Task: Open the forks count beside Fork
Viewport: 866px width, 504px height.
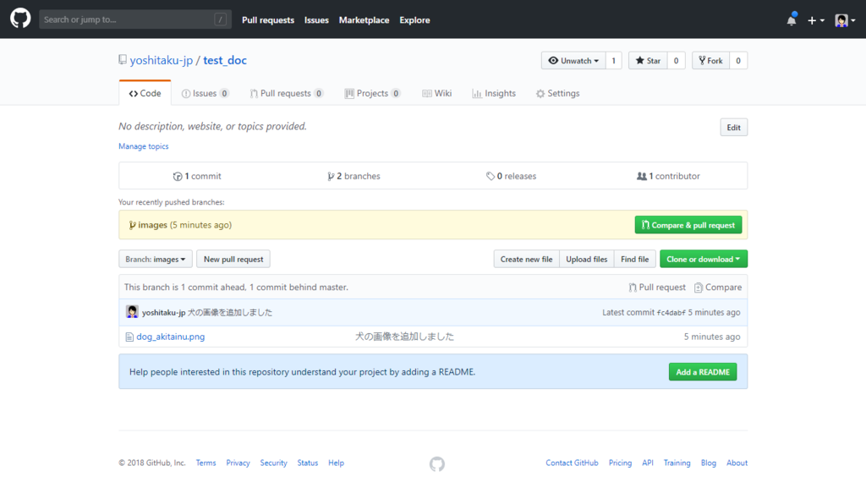Action: tap(738, 61)
